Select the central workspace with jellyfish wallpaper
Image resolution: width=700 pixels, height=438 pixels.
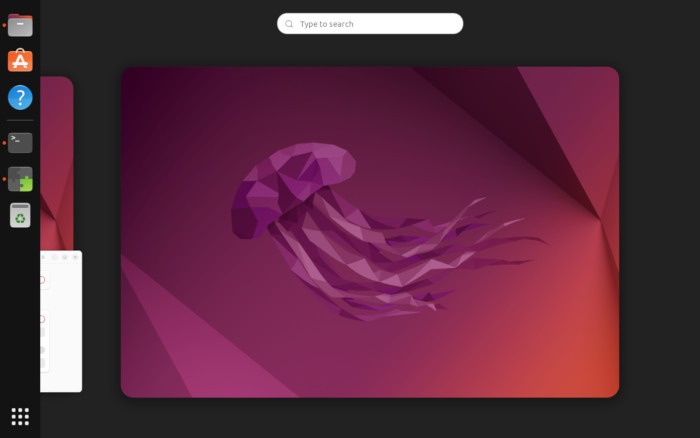click(x=370, y=232)
